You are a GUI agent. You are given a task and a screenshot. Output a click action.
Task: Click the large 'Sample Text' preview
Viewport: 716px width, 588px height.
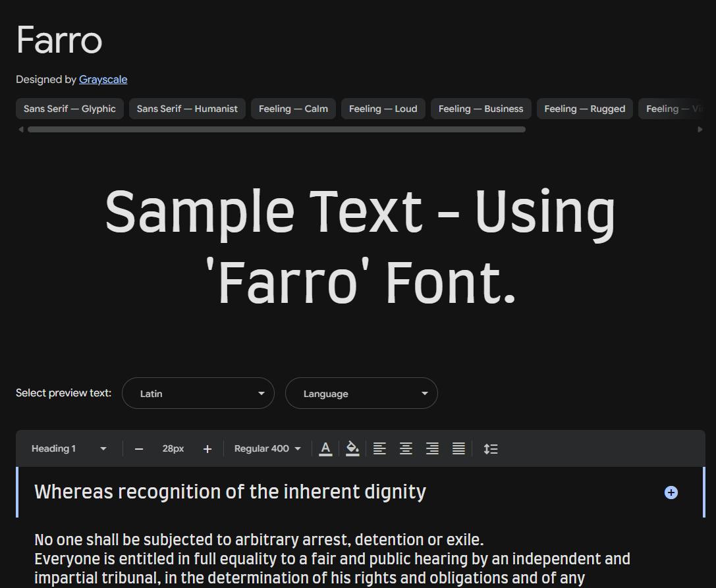(360, 246)
